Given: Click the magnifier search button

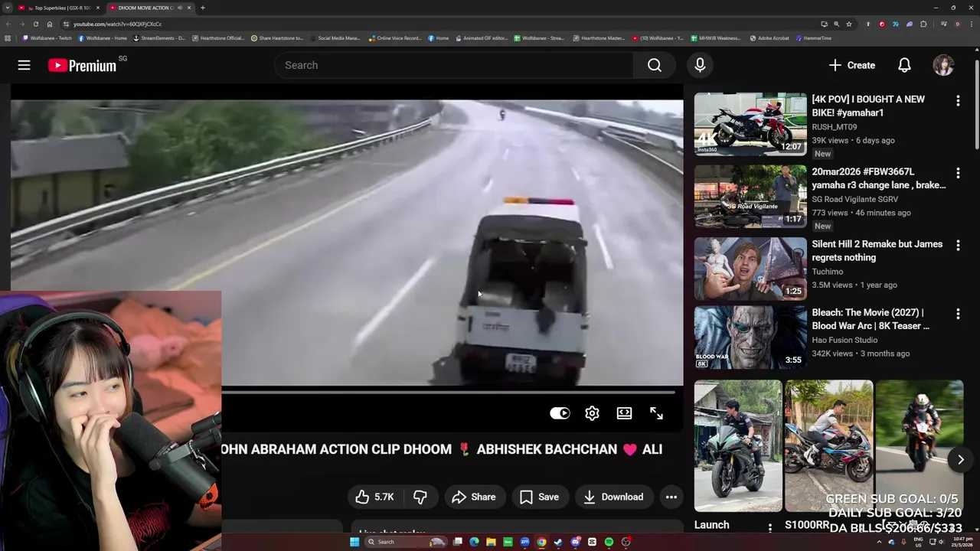Looking at the screenshot, I should coord(655,65).
